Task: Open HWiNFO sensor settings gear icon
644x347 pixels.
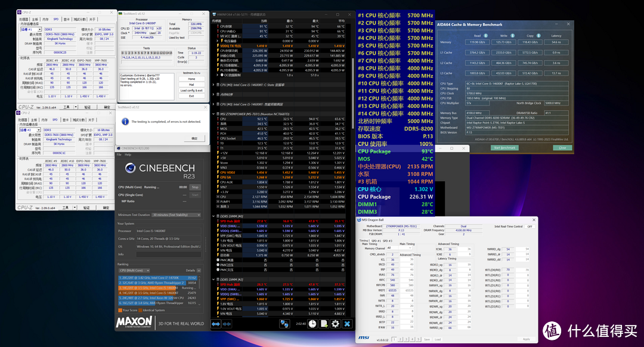Action: pos(335,324)
